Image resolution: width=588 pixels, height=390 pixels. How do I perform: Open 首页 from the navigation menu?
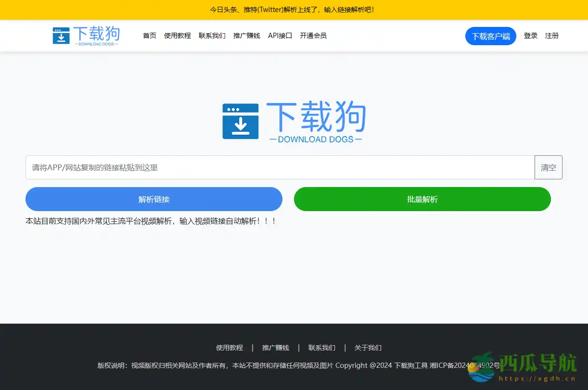click(149, 35)
